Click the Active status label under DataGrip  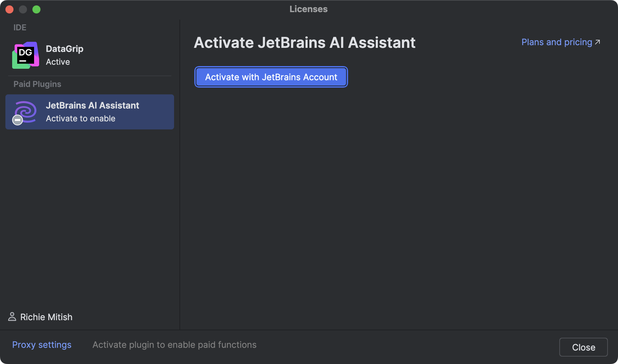(x=58, y=62)
